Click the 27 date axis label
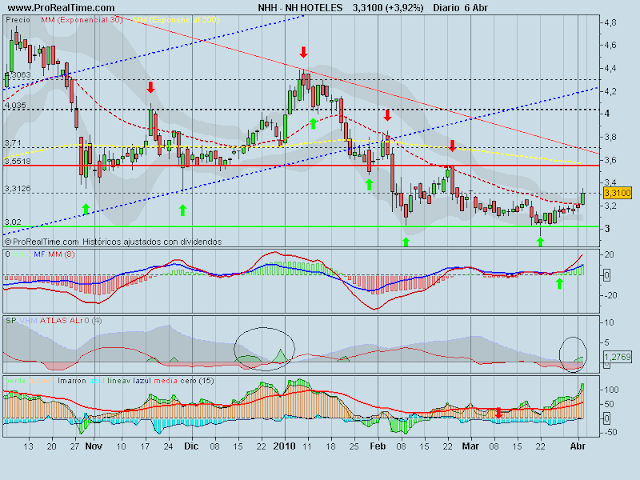640x480 pixels. point(74,446)
